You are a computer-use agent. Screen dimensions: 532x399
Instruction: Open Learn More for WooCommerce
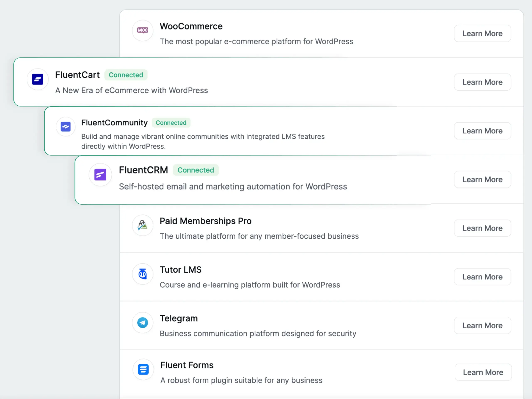click(x=483, y=33)
